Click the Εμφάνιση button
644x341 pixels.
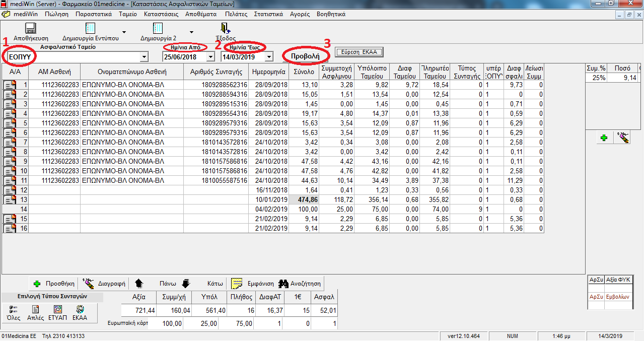point(253,283)
